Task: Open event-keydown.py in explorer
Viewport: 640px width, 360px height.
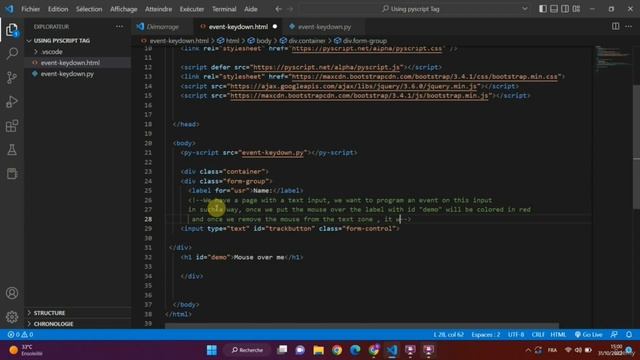Action: tap(67, 74)
